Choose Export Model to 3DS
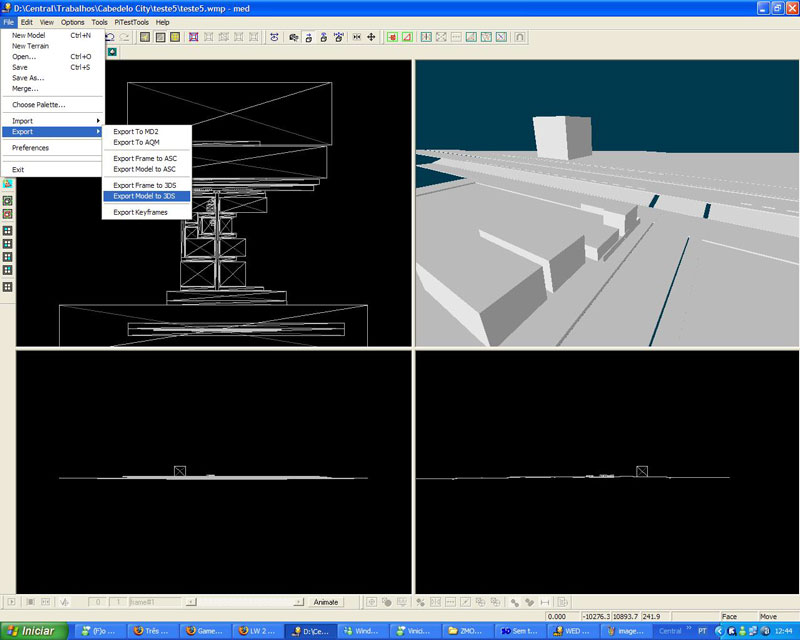Image resolution: width=800 pixels, height=640 pixels. [x=145, y=196]
